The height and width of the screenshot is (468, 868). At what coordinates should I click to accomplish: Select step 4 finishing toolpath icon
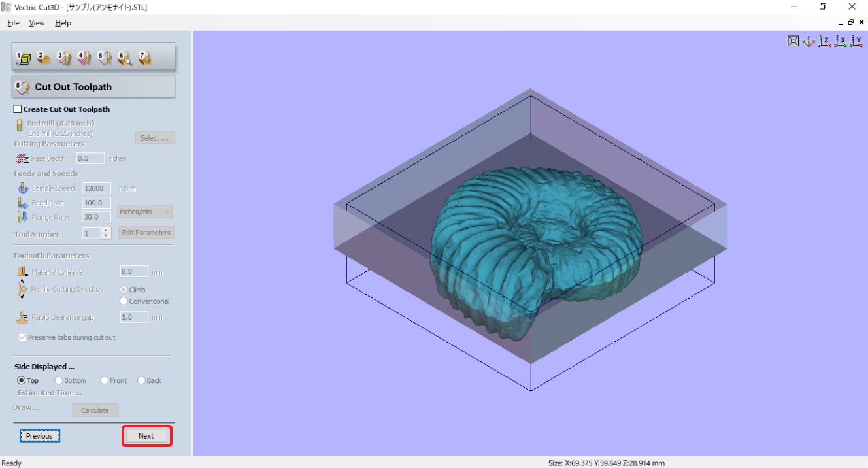(84, 58)
